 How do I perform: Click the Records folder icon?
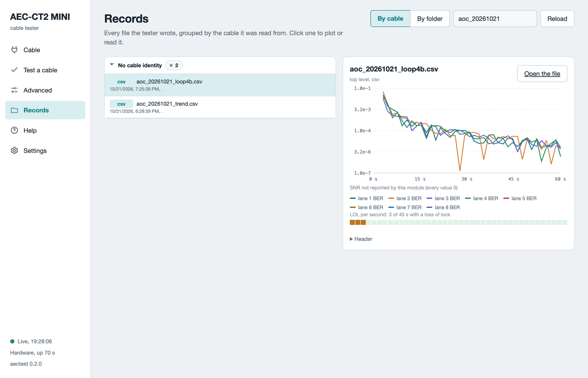[14, 110]
